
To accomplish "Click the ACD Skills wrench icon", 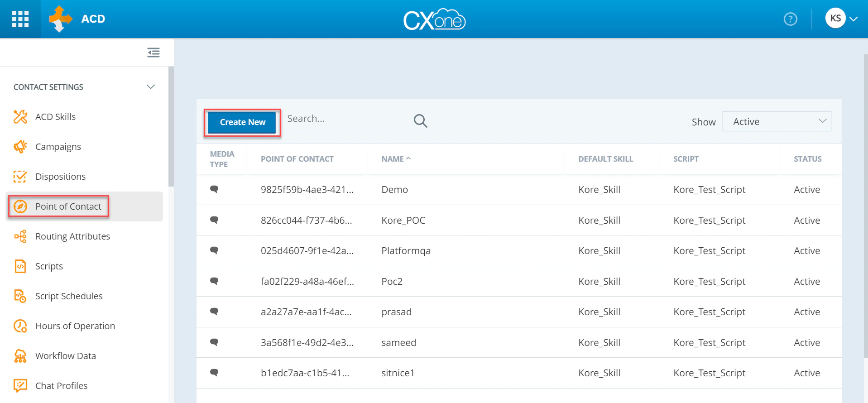I will click(x=20, y=117).
